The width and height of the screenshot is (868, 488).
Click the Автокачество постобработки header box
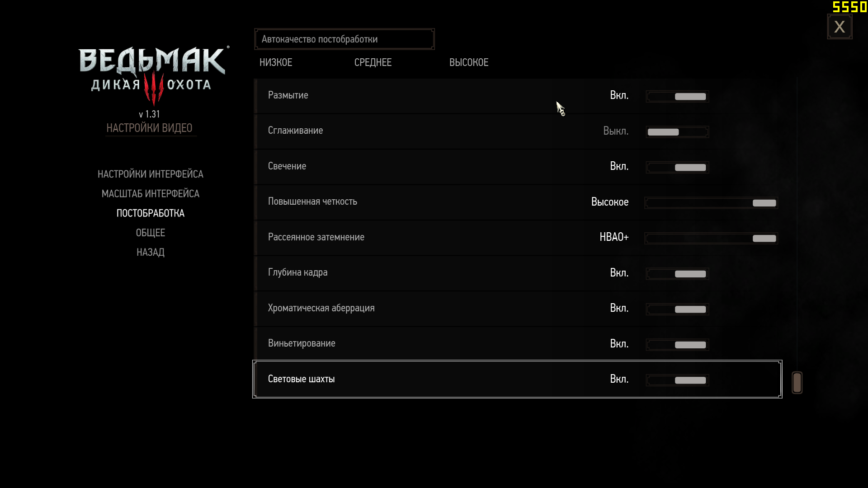coord(344,39)
